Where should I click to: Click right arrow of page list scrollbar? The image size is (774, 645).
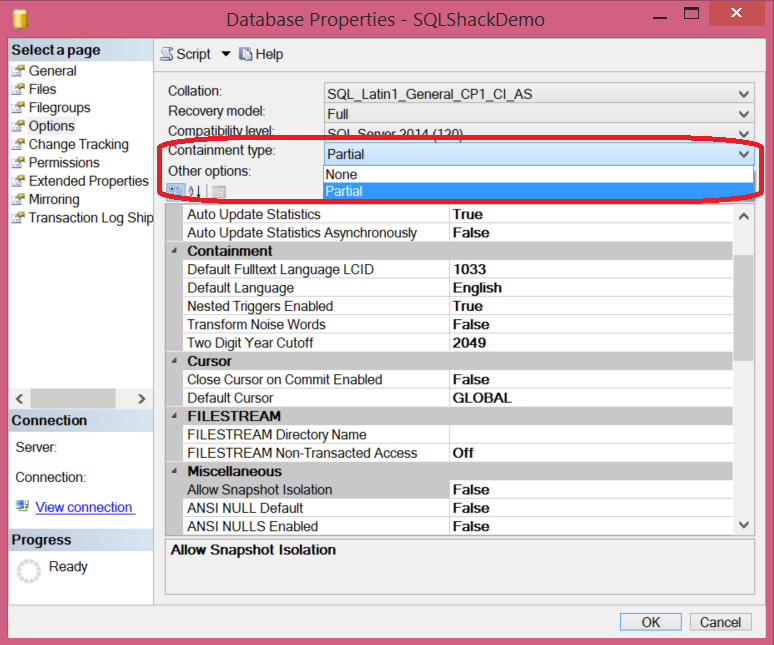[141, 399]
